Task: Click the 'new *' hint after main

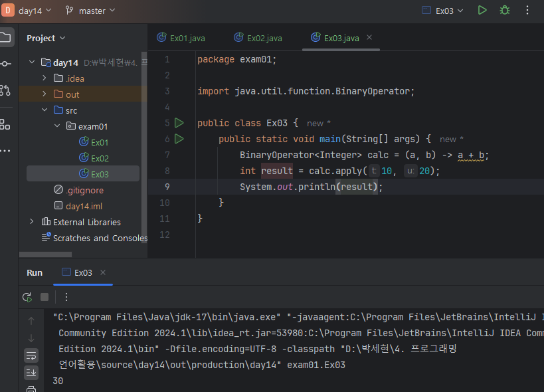Action: pos(452,139)
